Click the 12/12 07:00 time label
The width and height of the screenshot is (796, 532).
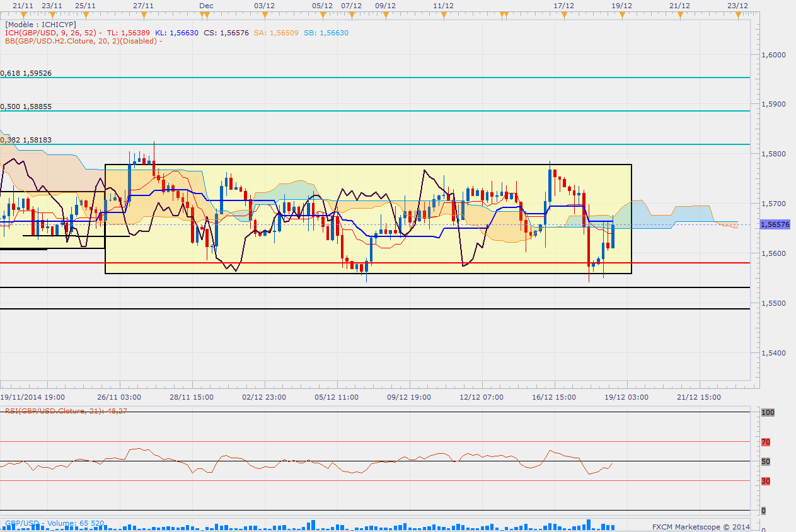click(x=482, y=397)
